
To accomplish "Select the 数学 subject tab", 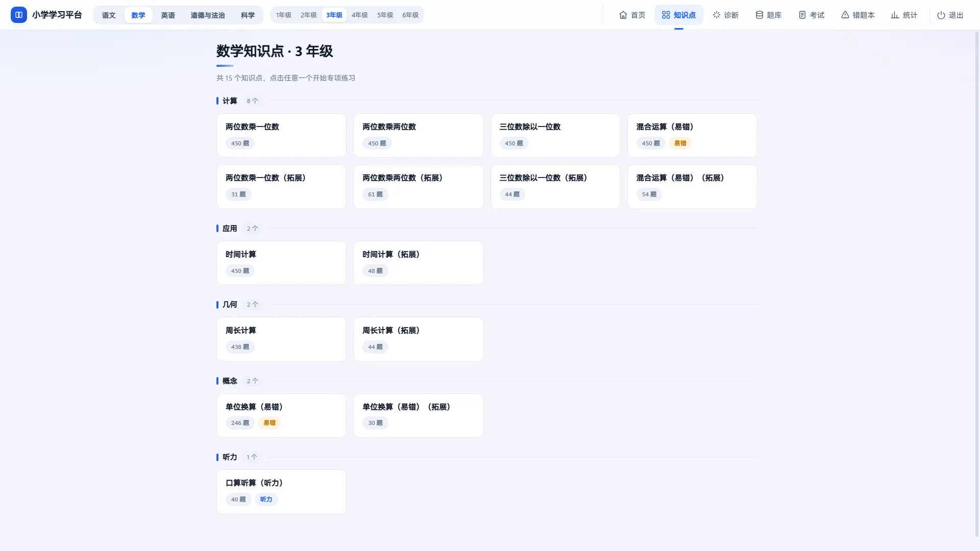I will pos(138,15).
